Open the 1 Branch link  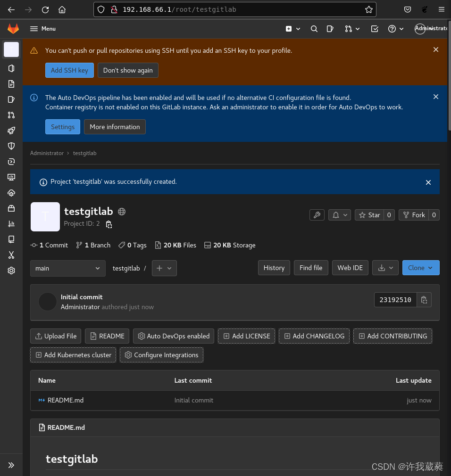pyautogui.click(x=93, y=245)
